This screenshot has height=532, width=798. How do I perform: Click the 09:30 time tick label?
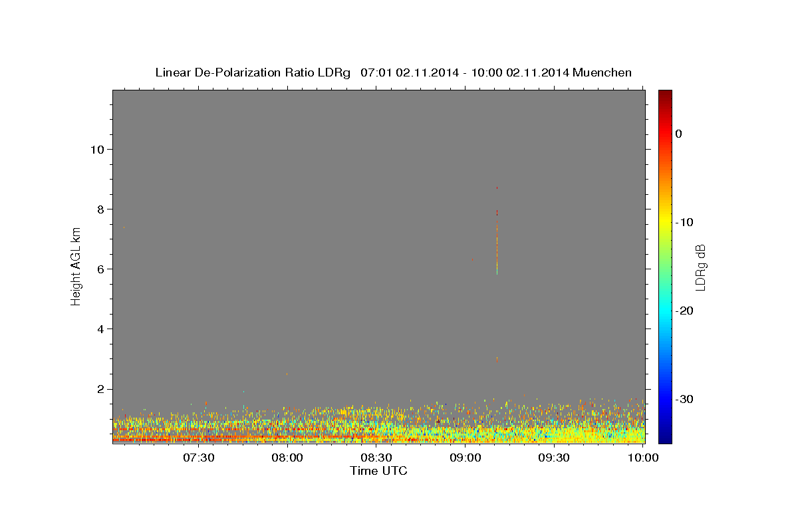pos(554,458)
